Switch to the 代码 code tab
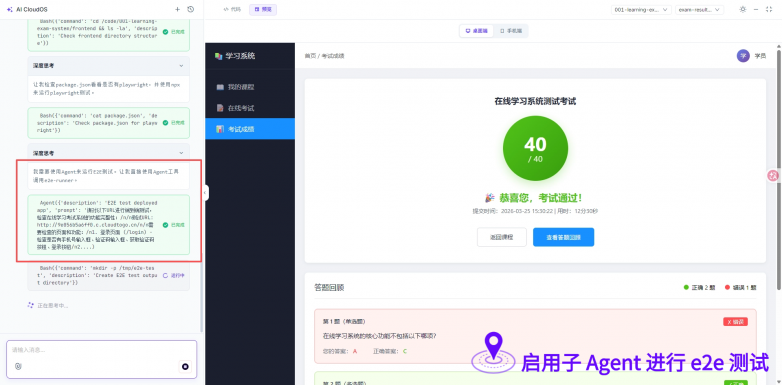The image size is (782, 385). click(x=232, y=9)
